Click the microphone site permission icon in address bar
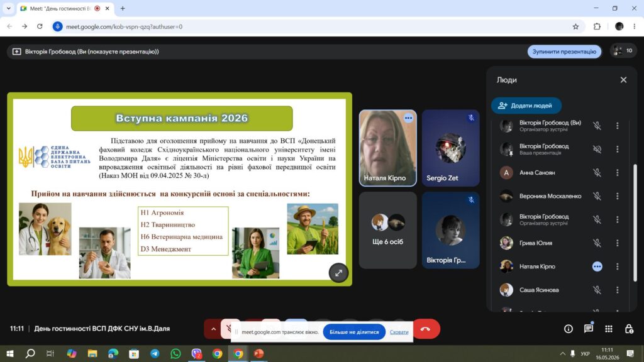This screenshot has width=644, height=362. point(57,26)
